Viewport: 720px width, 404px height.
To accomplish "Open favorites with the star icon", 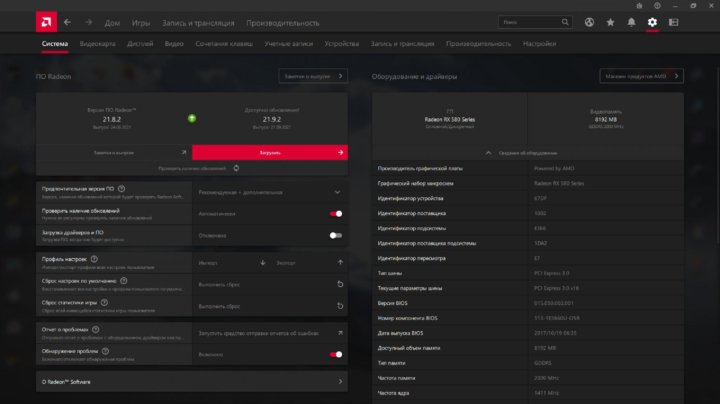I will click(x=610, y=21).
